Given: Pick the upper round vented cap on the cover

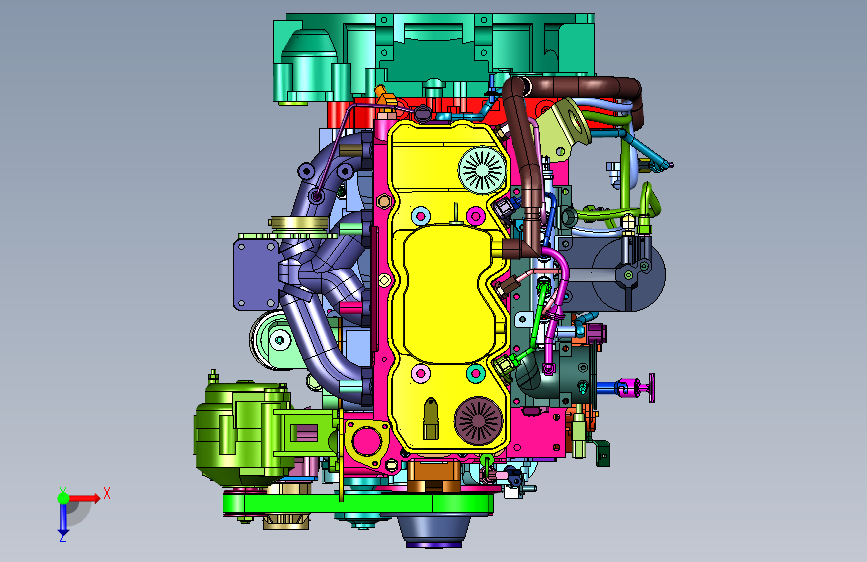Looking at the screenshot, I should (x=482, y=170).
